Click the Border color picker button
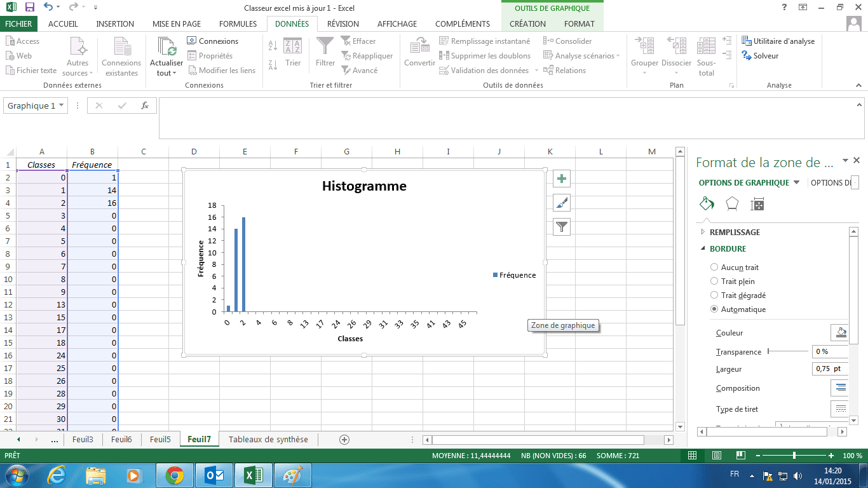868x488 pixels. coord(839,333)
